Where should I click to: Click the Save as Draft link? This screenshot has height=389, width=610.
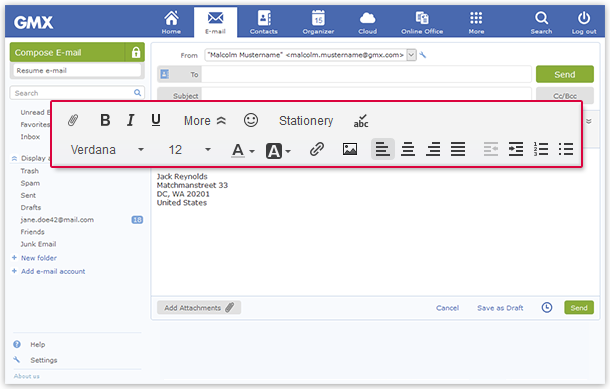tap(500, 308)
